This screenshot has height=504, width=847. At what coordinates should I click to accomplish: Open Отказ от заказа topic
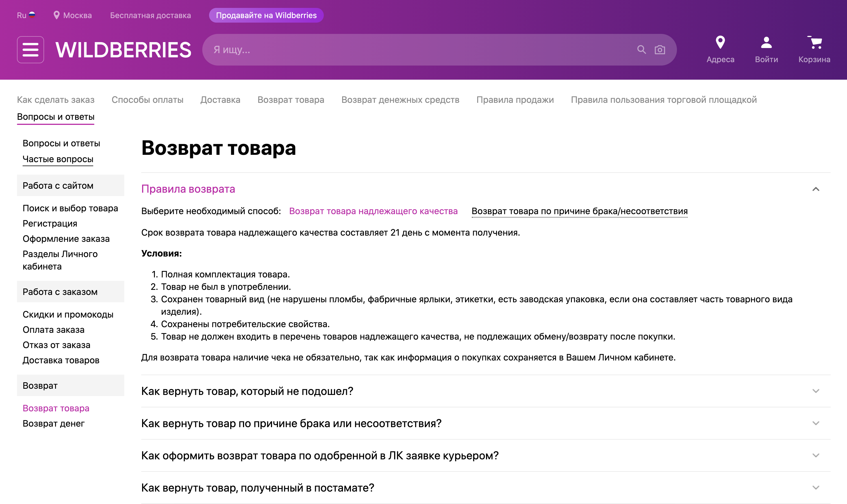point(57,345)
